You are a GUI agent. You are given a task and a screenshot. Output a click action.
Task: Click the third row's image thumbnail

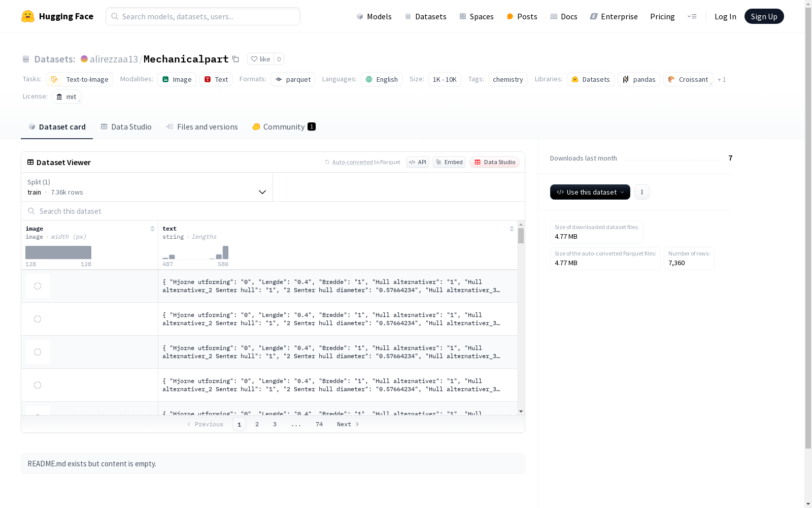[38, 352]
